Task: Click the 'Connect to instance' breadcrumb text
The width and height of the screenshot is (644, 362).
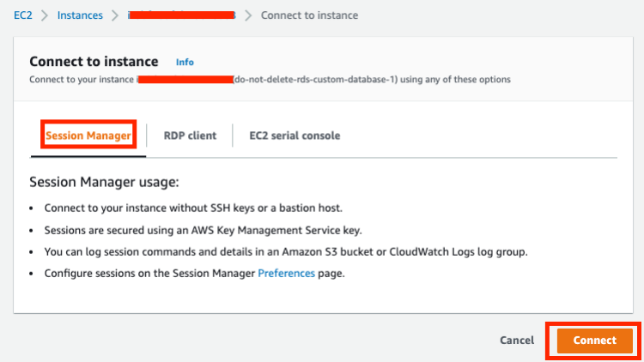Action: 309,15
